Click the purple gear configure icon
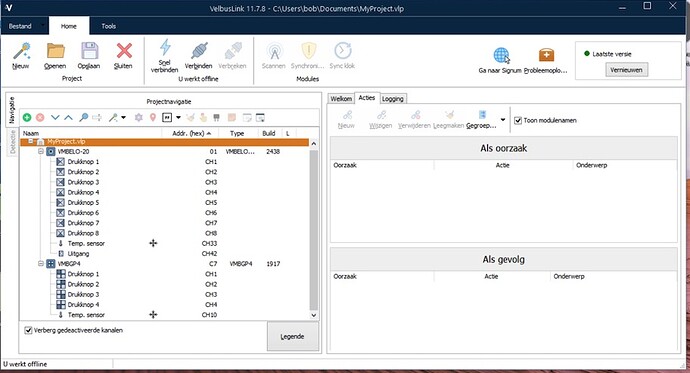Screen dimensions: 690x373 click(x=139, y=117)
